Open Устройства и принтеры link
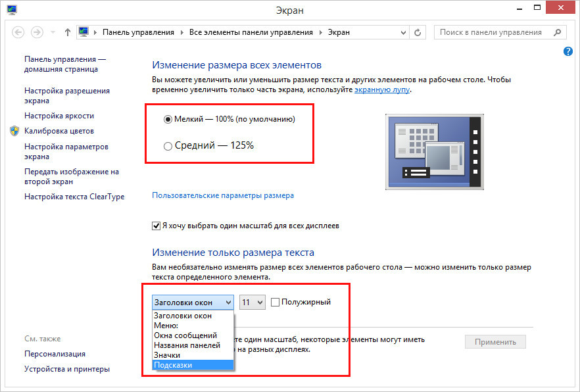The width and height of the screenshot is (580, 392). [x=67, y=369]
